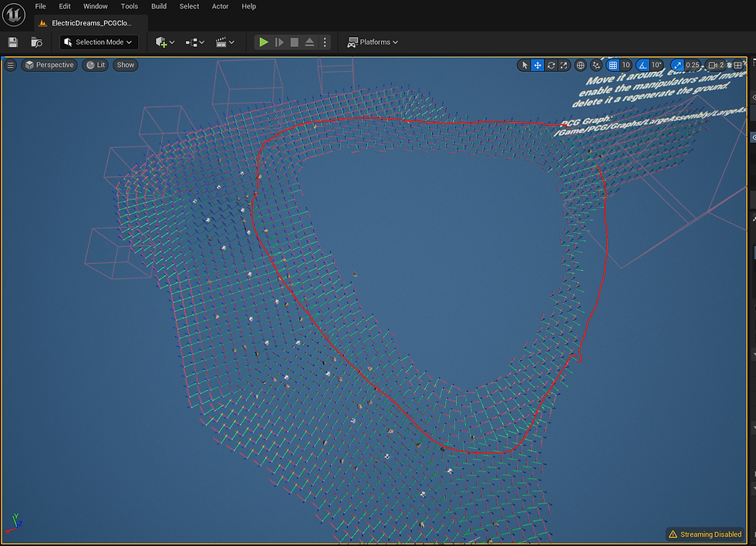Click the Show viewport flags button
This screenshot has width=756, height=546.
point(125,65)
